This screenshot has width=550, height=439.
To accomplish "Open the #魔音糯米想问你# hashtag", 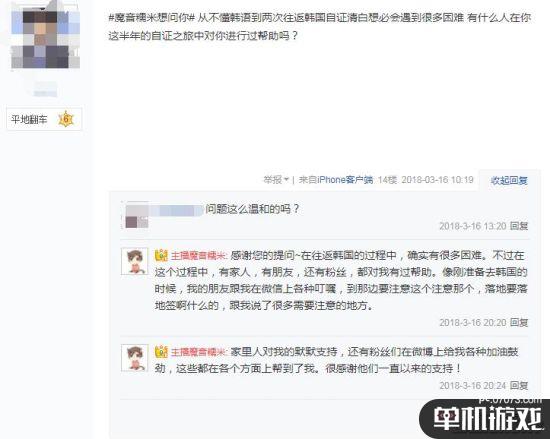I will tap(152, 18).
